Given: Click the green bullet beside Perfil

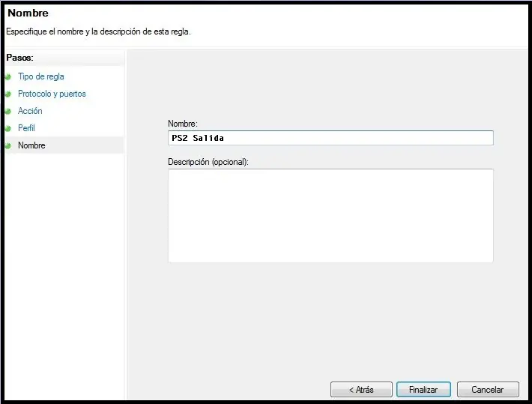Looking at the screenshot, I should pyautogui.click(x=7, y=129).
